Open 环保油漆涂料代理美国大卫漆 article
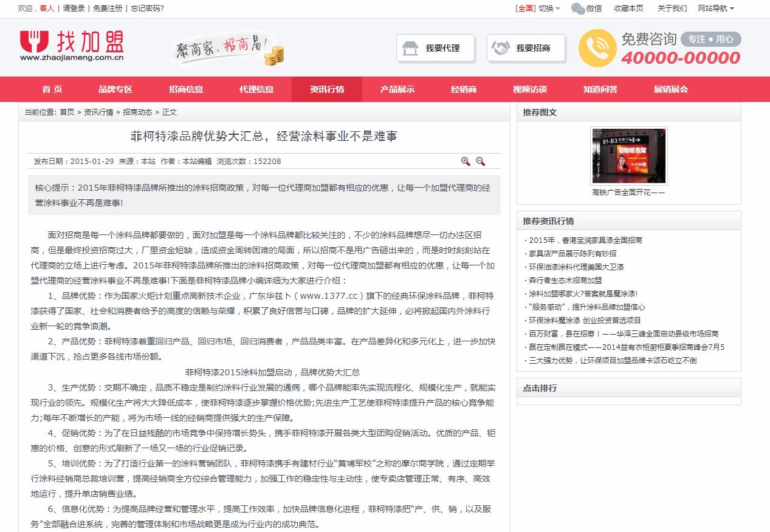The width and height of the screenshot is (770, 532). coord(576,267)
